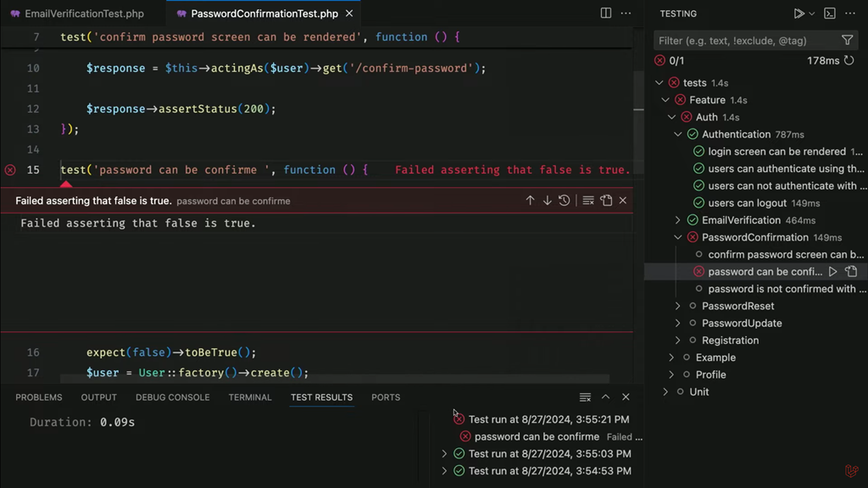Expand the Unit folder
Viewport: 868px width, 488px height.
pos(665,391)
